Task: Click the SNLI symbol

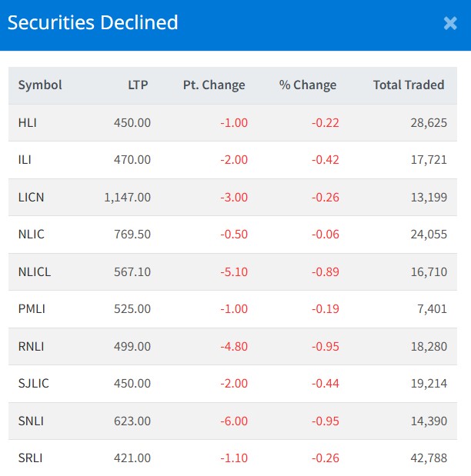Action: [x=31, y=421]
